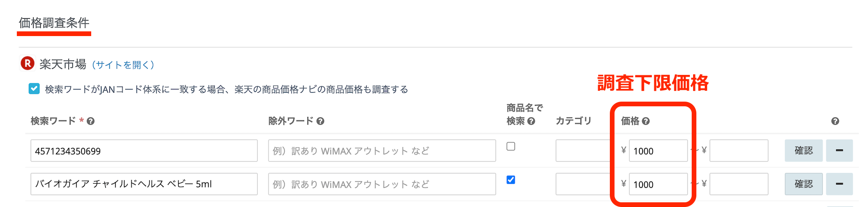The image size is (868, 207).
Task: Toggle the JANコード商品価格ナビ調査 checkbox
Action: [34, 89]
